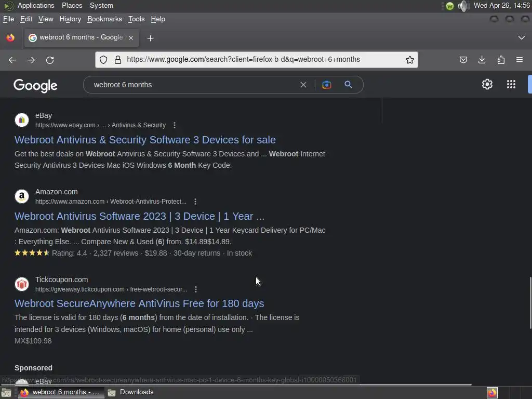Open the Tools menu
This screenshot has height=399, width=532.
(137, 19)
